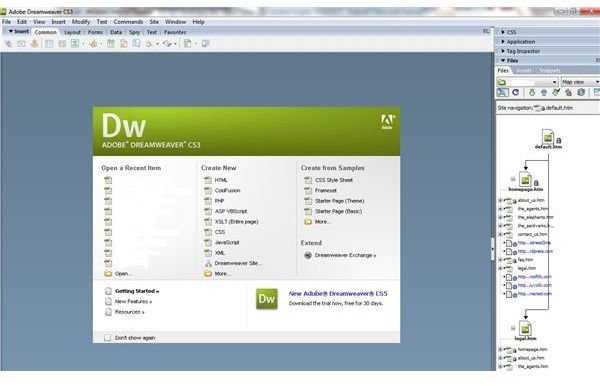Click the Get Files green down arrow
This screenshot has height=386, width=600.
(532, 92)
